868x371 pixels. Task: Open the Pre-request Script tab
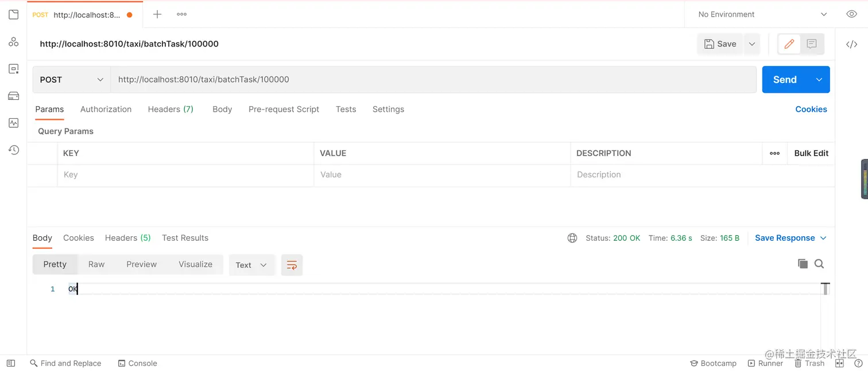(284, 109)
